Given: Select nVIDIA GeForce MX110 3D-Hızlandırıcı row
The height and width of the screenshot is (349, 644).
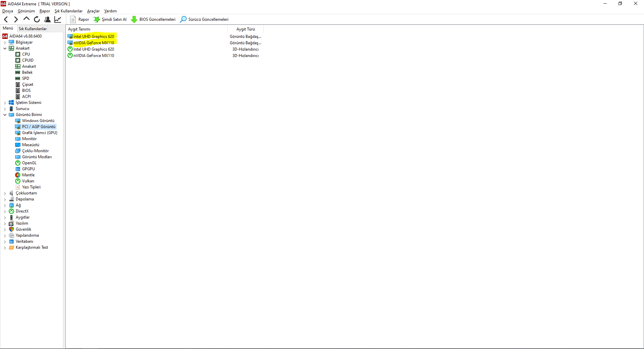Looking at the screenshot, I should click(164, 56).
